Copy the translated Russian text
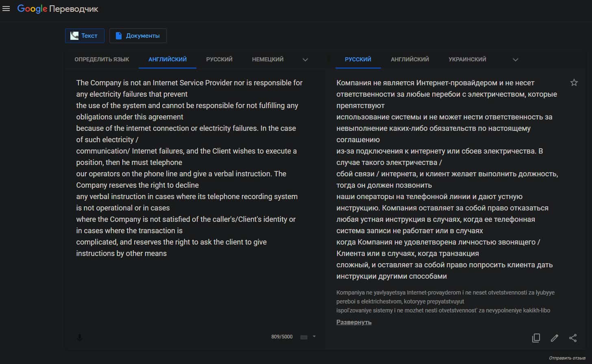The image size is (592, 364). (536, 338)
